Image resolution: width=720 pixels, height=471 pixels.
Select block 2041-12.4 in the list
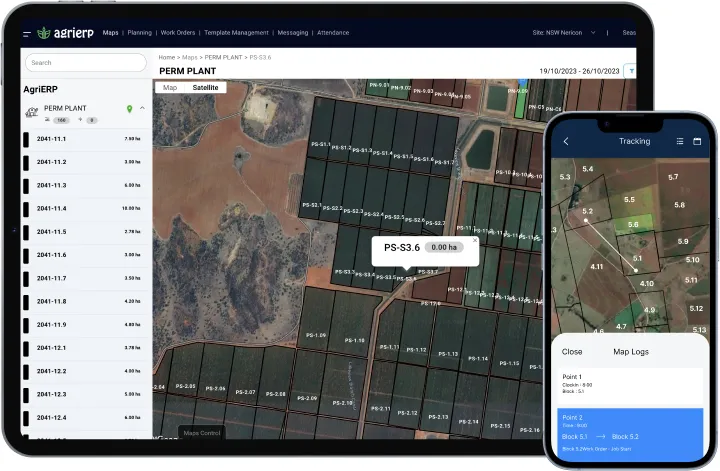87,418
